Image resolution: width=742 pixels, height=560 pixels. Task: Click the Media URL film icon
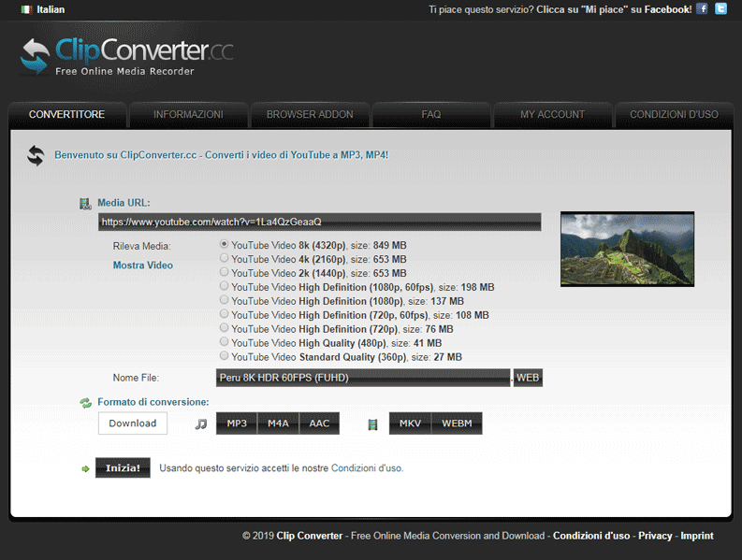(85, 204)
